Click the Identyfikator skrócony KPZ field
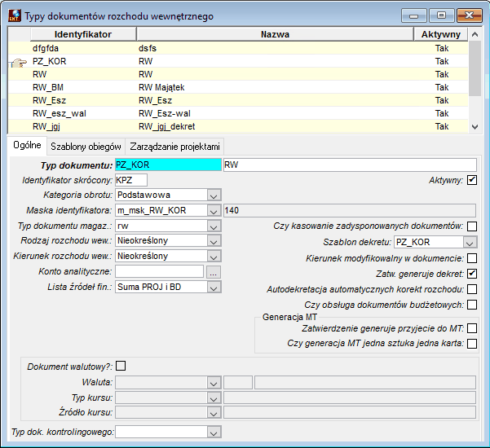This screenshot has width=490, height=448. point(131,180)
